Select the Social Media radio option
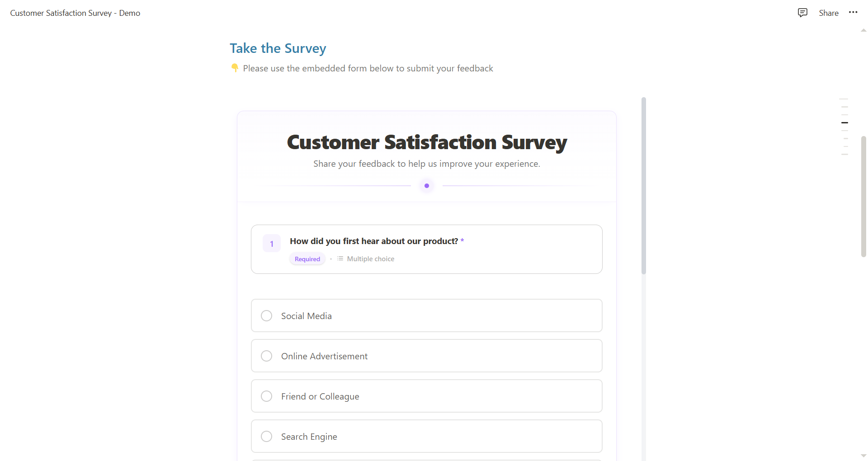 click(426, 315)
